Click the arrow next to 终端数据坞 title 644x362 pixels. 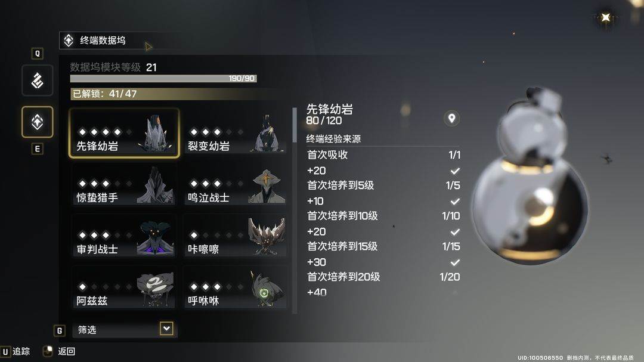coord(148,47)
